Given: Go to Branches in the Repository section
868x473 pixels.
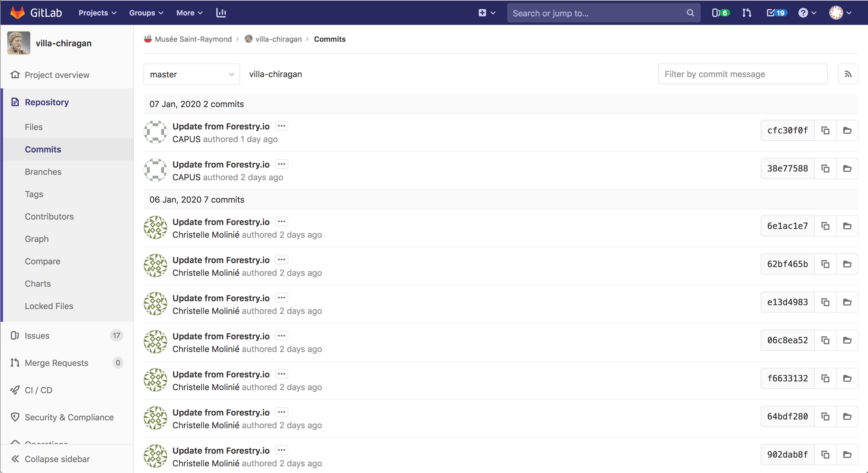Looking at the screenshot, I should point(43,172).
